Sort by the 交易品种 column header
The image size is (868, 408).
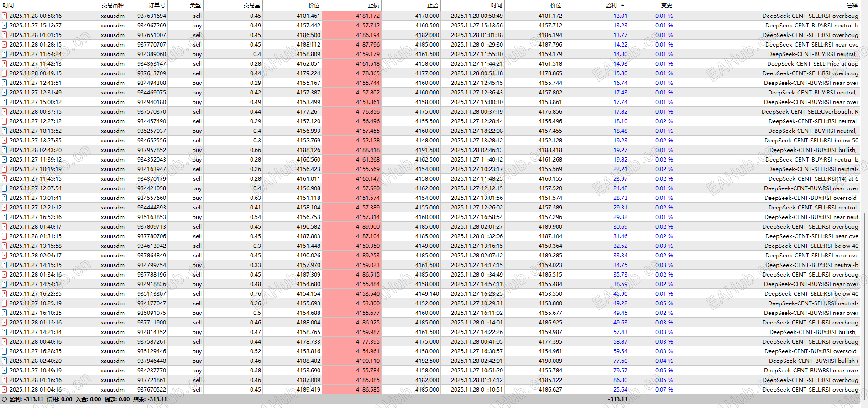coord(112,5)
